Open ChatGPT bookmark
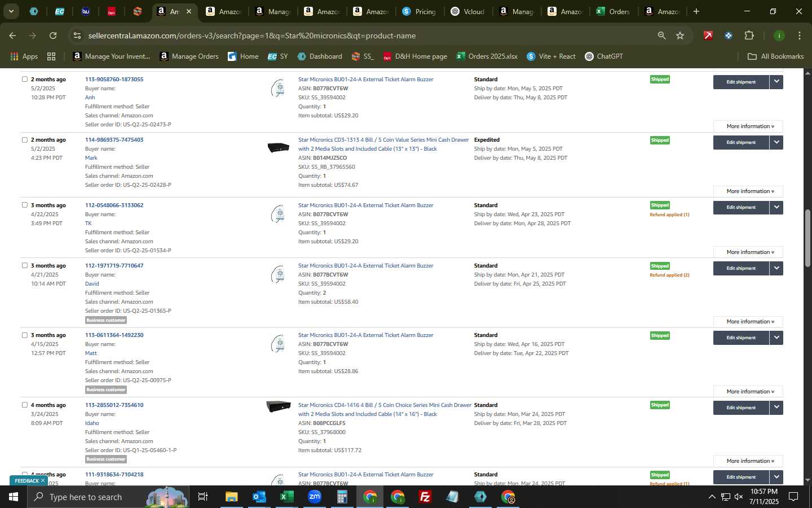Screen dimensions: 812x508 (604, 56)
